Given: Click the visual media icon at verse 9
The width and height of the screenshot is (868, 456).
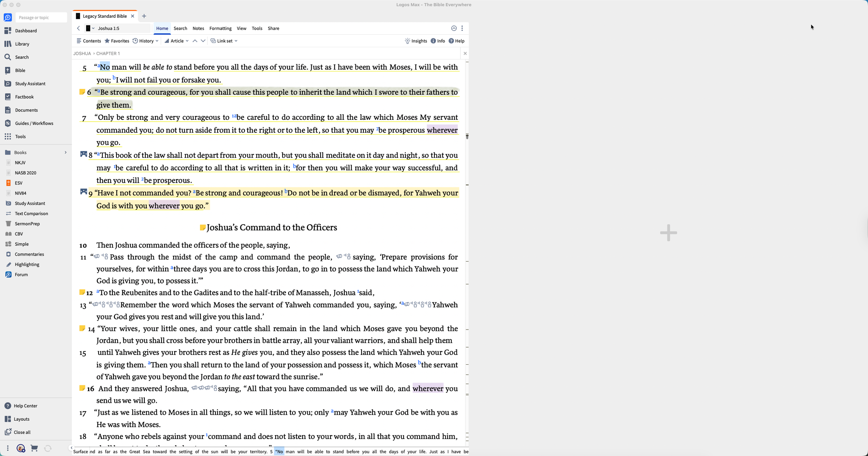Looking at the screenshot, I should [x=84, y=191].
